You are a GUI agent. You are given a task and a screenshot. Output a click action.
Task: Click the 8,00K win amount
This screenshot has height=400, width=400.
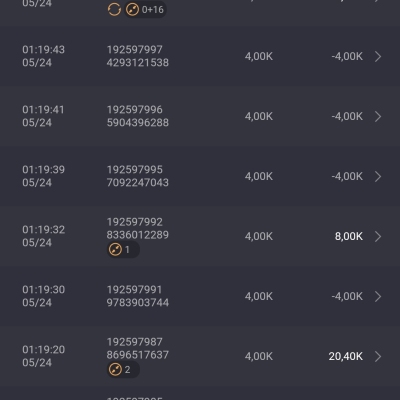pos(349,236)
